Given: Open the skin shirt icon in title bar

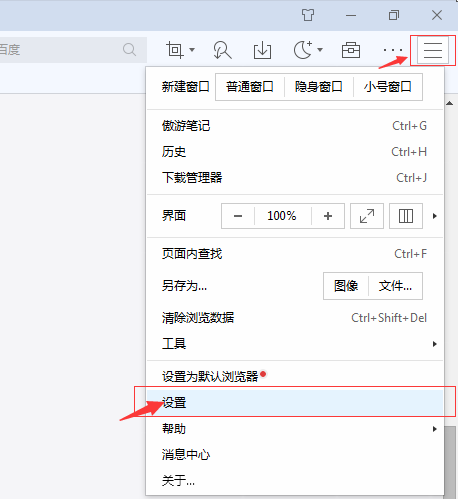Looking at the screenshot, I should click(308, 15).
